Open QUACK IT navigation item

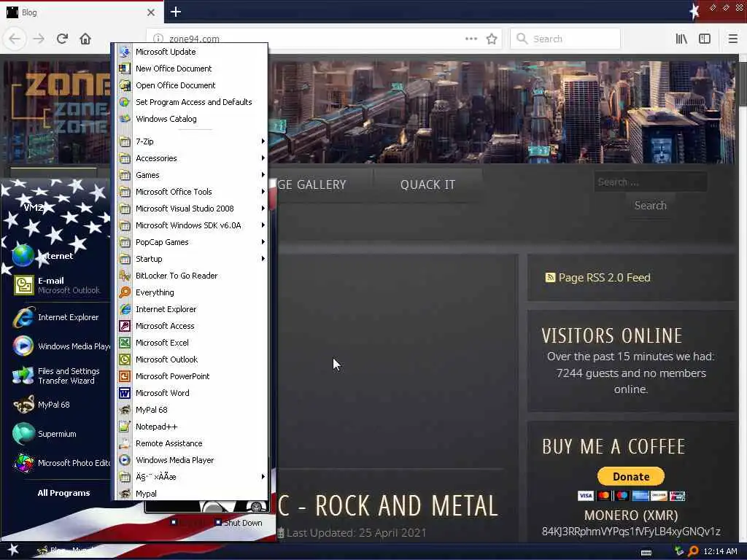(427, 184)
